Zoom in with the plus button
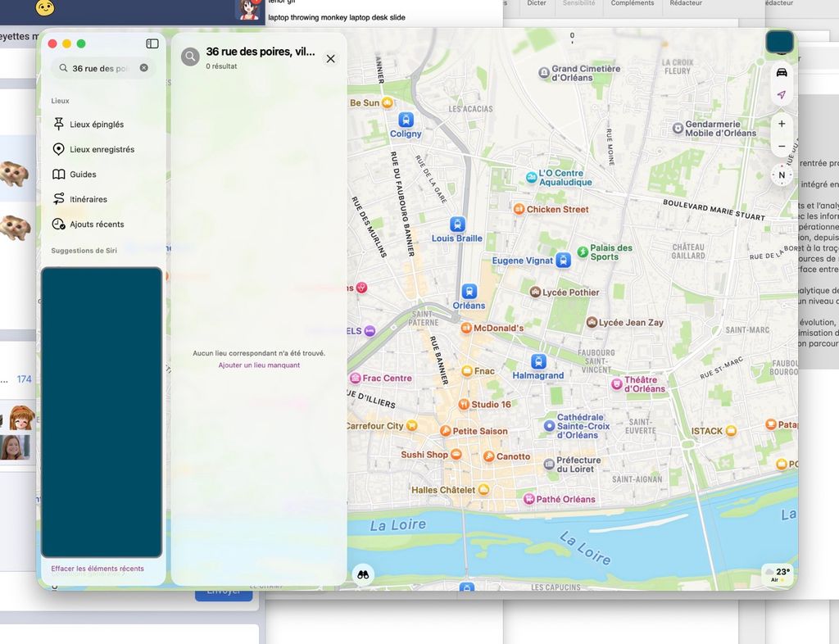 (781, 124)
